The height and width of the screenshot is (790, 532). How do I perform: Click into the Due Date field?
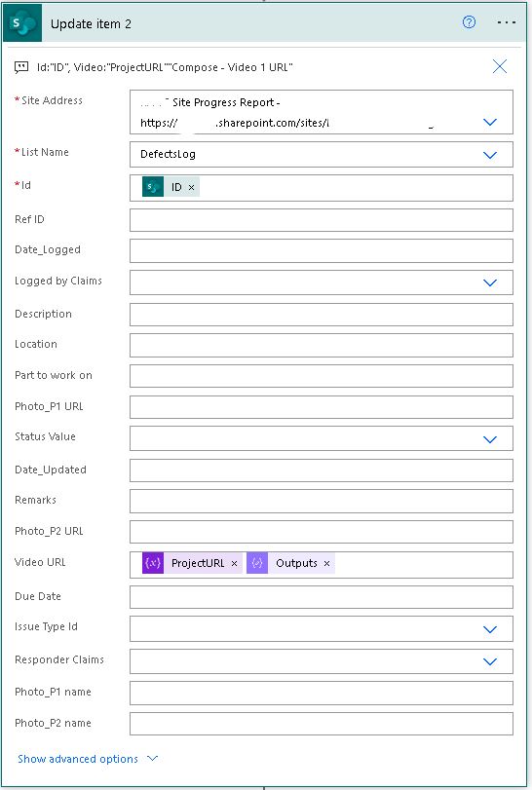point(322,597)
